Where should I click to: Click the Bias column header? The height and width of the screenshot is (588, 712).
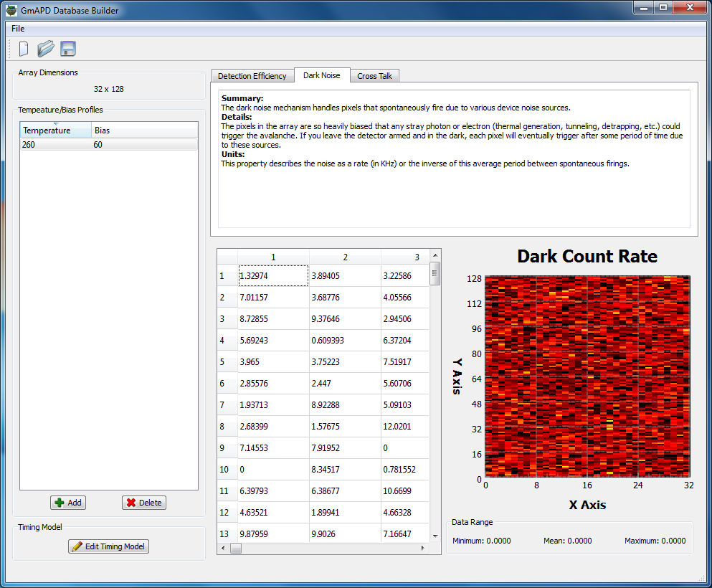point(143,131)
